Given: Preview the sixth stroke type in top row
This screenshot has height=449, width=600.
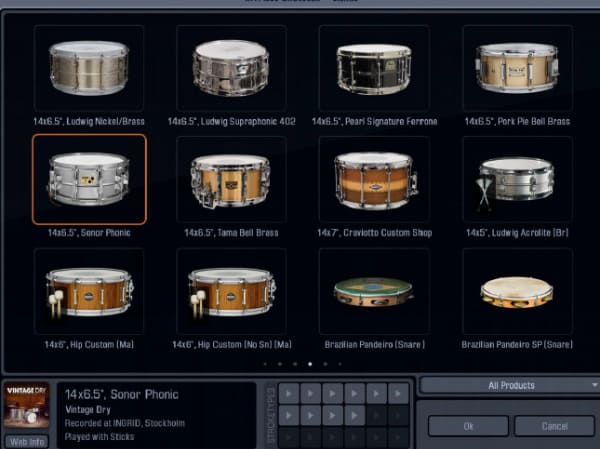Looking at the screenshot, I should [x=398, y=393].
